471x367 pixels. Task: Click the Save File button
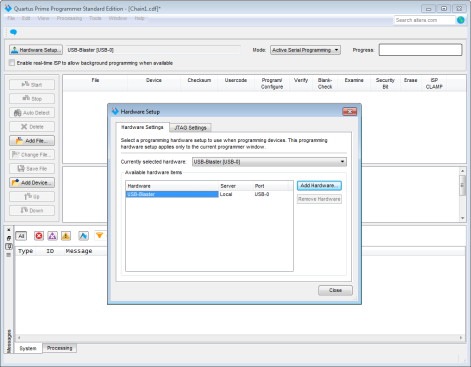(32, 169)
